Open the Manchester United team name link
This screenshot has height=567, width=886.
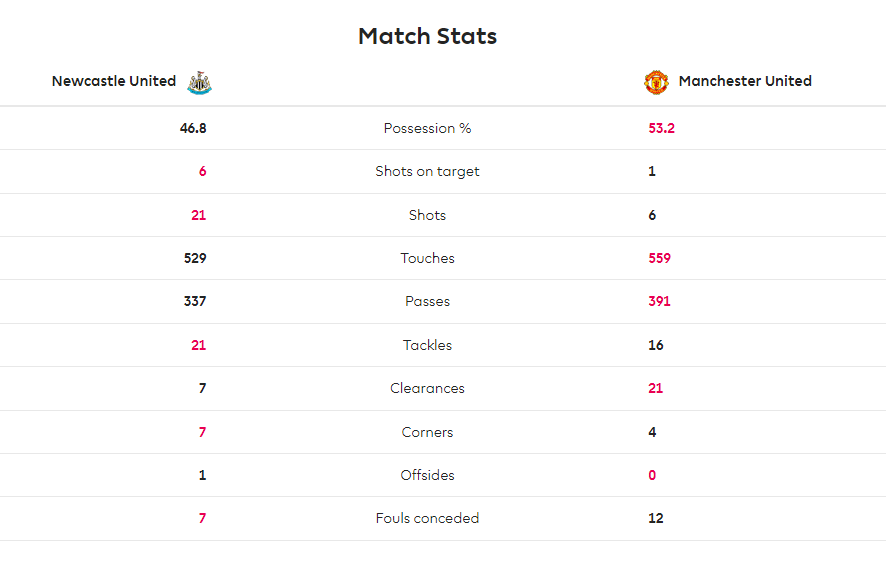[x=745, y=81]
